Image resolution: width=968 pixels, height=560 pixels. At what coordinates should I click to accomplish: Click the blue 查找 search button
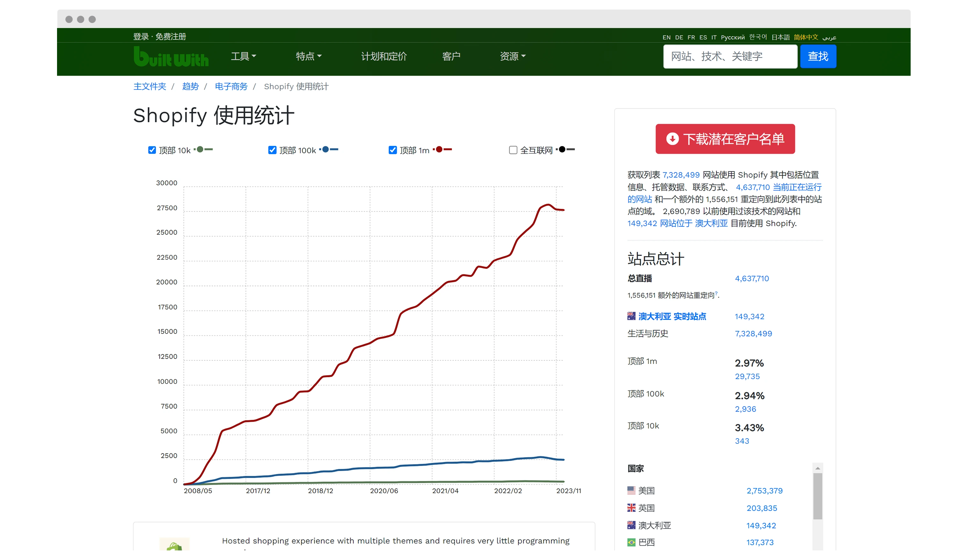click(x=818, y=56)
